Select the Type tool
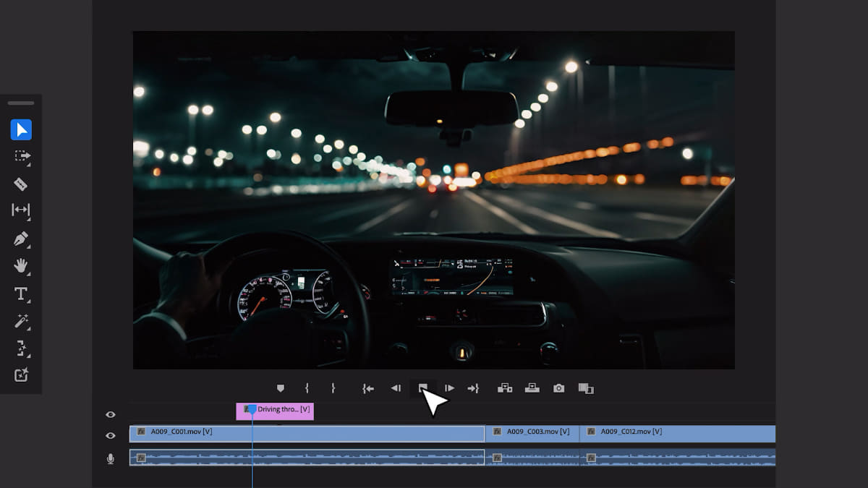Viewport: 868px width, 488px height. (x=22, y=294)
